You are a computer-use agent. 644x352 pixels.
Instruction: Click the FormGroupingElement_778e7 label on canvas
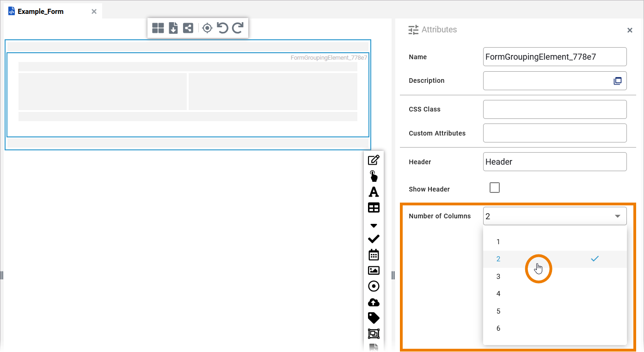coord(329,58)
